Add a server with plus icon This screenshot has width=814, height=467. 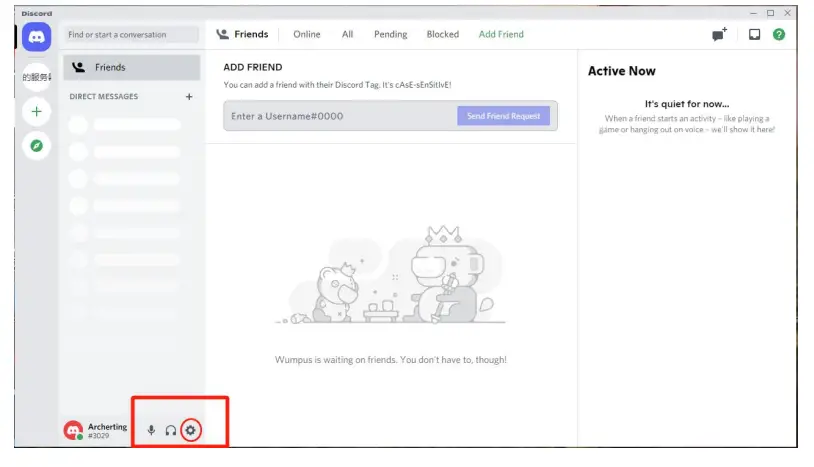[x=36, y=112]
